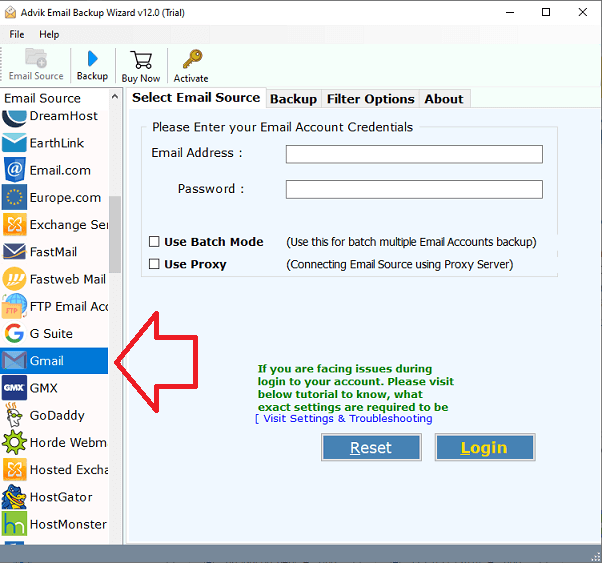Screen dimensions: 602x563
Task: Switch to the Backup tab
Action: [x=293, y=99]
